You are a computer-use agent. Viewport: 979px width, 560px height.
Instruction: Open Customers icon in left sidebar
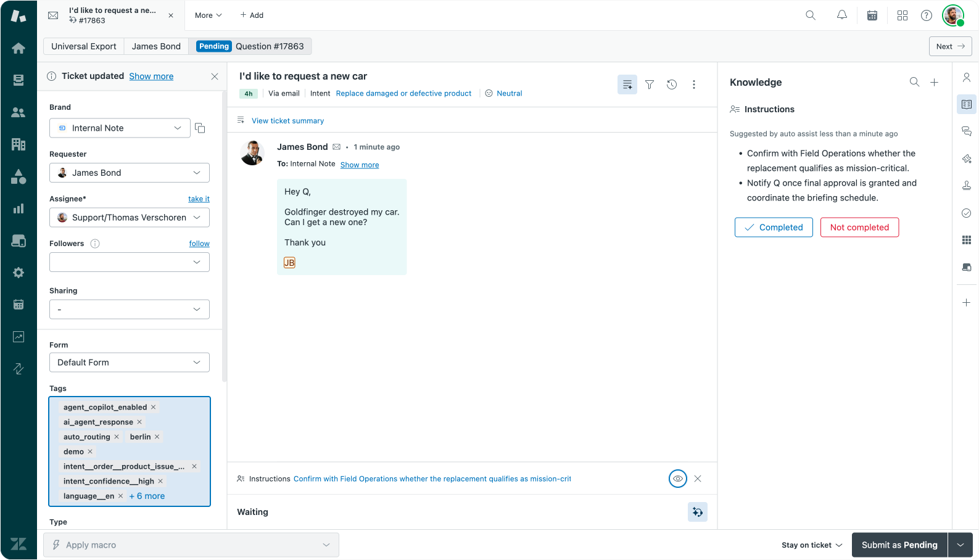pos(19,112)
